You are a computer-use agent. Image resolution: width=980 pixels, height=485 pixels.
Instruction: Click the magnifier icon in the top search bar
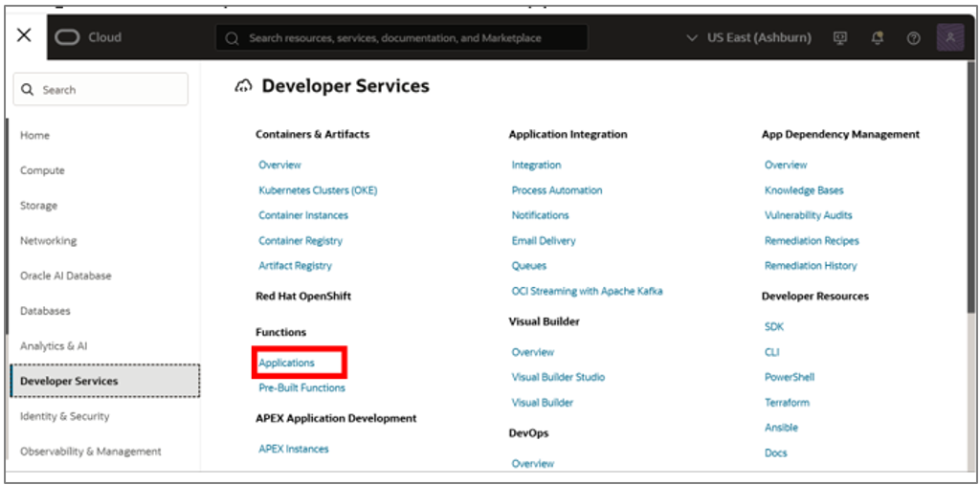tap(232, 38)
